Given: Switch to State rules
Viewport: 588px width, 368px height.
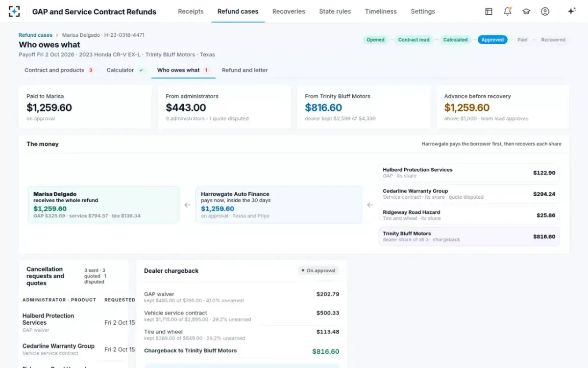Looking at the screenshot, I should (x=335, y=11).
